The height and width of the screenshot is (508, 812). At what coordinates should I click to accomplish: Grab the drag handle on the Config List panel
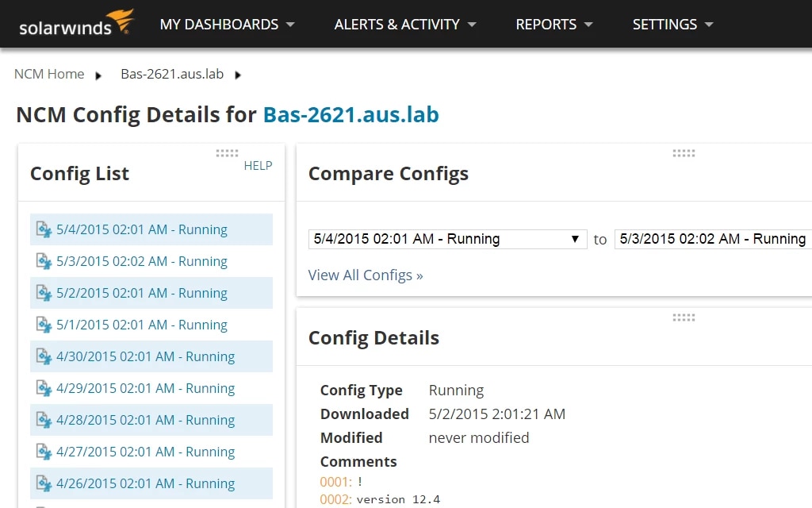227,153
